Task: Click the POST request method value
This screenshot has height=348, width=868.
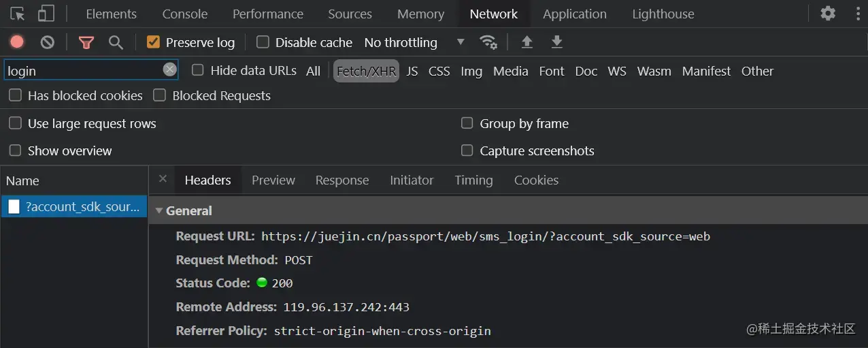Action: tap(299, 260)
